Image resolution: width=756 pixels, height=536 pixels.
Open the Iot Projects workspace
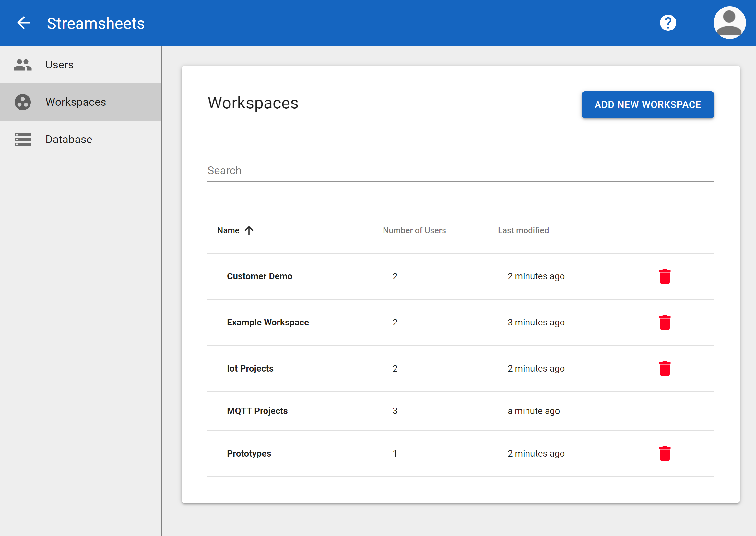pyautogui.click(x=250, y=369)
